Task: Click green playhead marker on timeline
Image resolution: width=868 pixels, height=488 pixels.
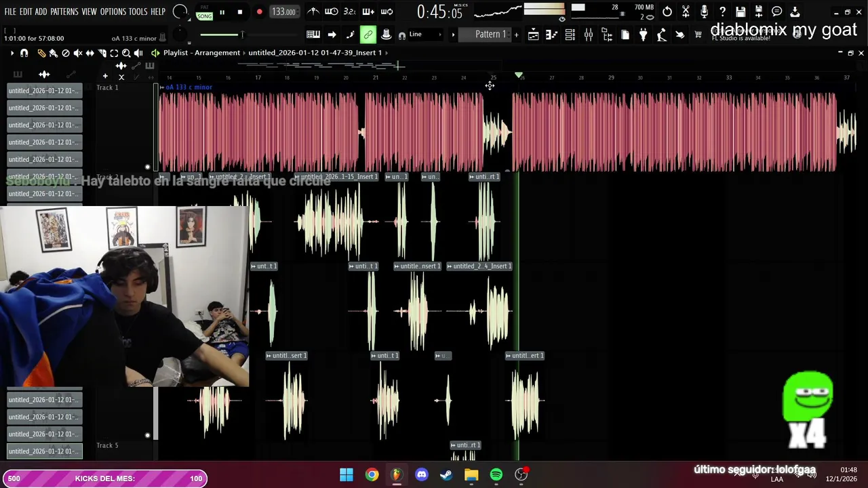Action: coord(519,75)
